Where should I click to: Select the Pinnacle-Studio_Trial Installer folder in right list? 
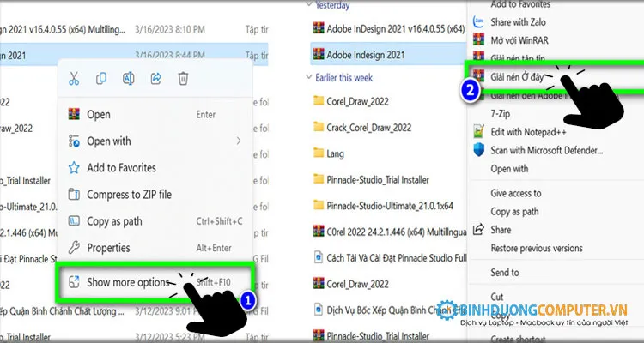(x=371, y=179)
